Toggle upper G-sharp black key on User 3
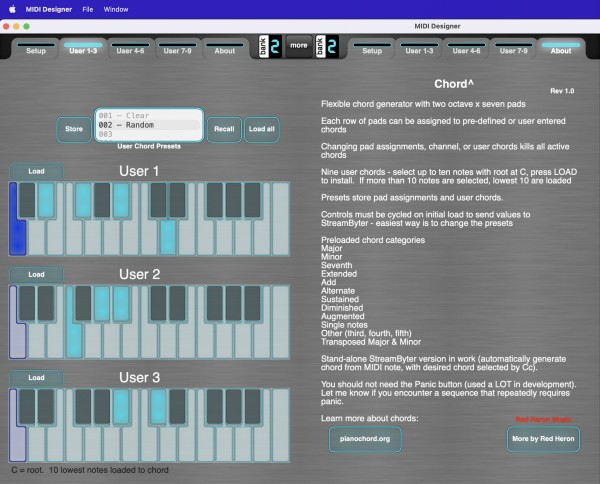This screenshot has height=484, width=600. (x=233, y=407)
